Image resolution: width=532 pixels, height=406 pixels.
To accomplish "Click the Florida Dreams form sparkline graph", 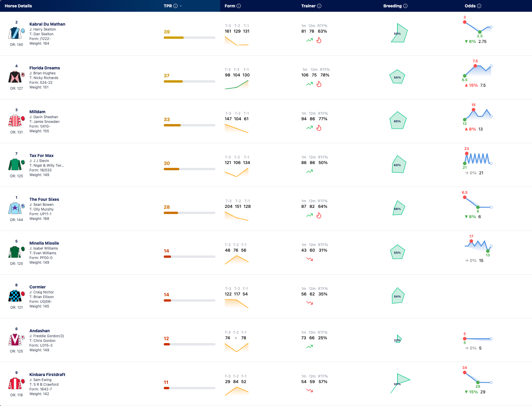I will pos(237,84).
